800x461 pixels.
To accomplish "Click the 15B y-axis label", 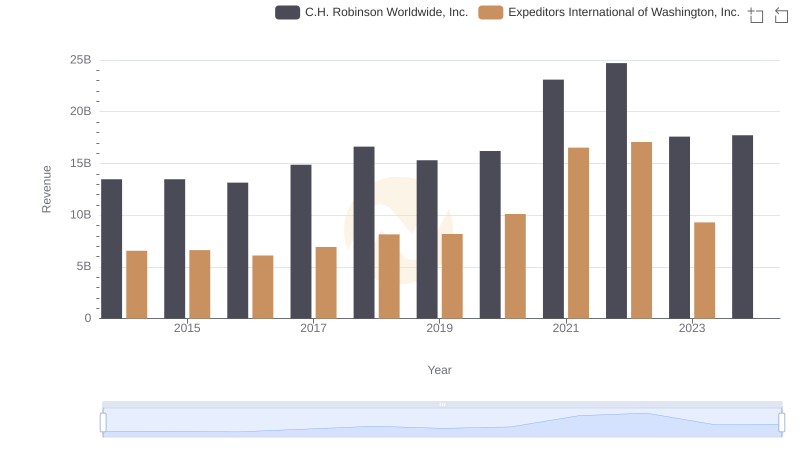I will coord(81,163).
